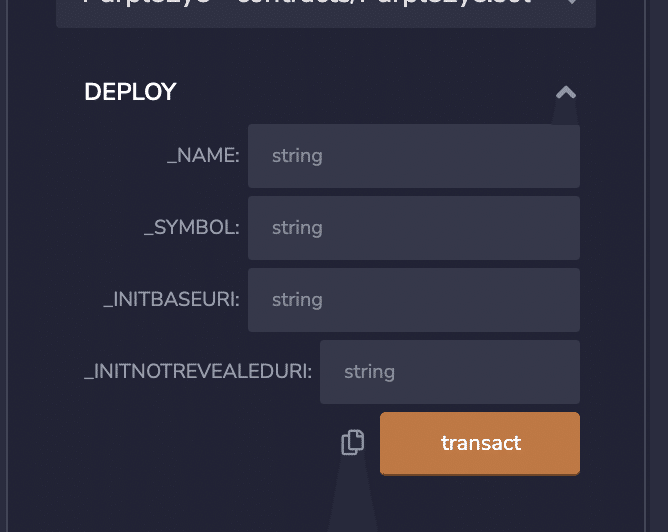
Task: Collapse the DEPLOY section chevron
Action: point(566,93)
